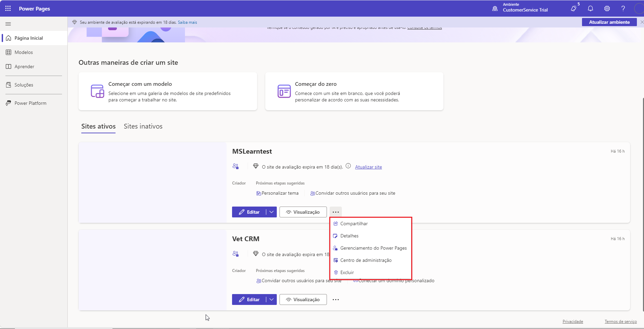Switch to the Sites ativos tab

98,127
